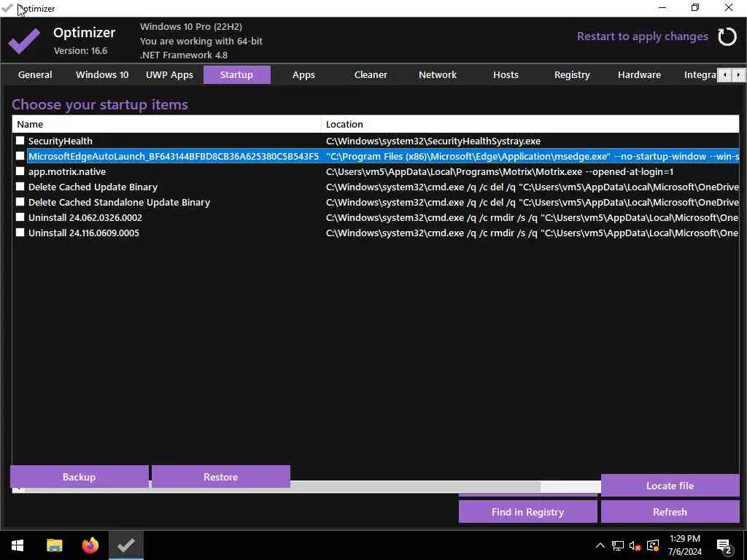Open the UWP Apps tab
This screenshot has width=747, height=560.
point(169,75)
